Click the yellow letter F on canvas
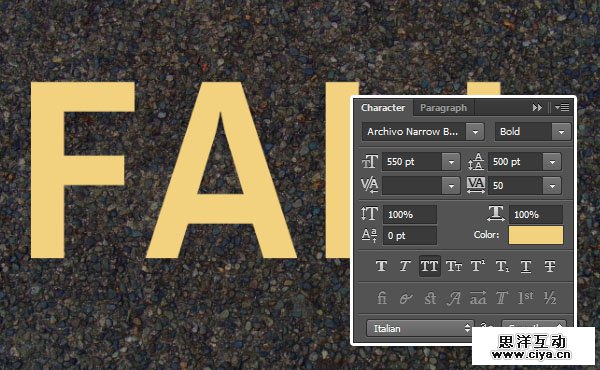Screen dimensions: 600x370 (x=48, y=170)
